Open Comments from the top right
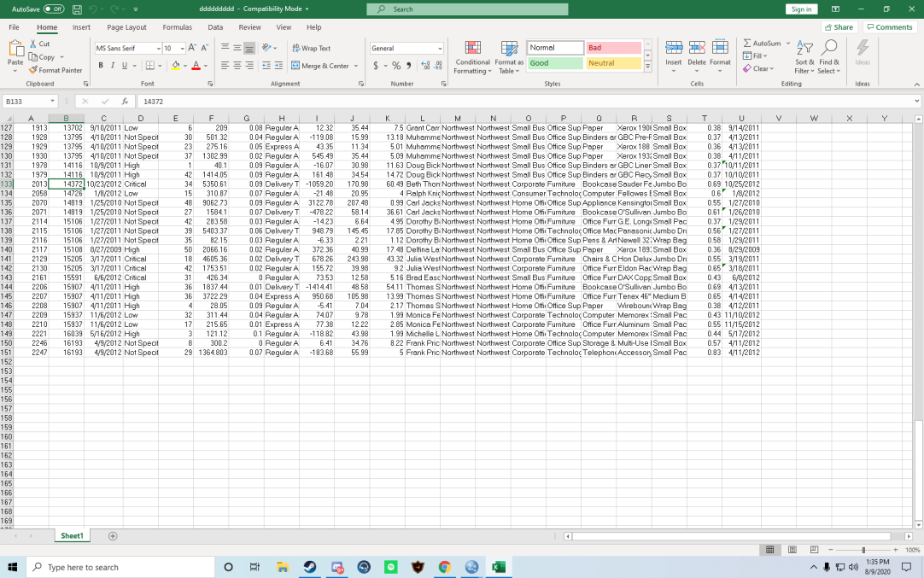Screen dimensions: 924x578 tap(889, 26)
